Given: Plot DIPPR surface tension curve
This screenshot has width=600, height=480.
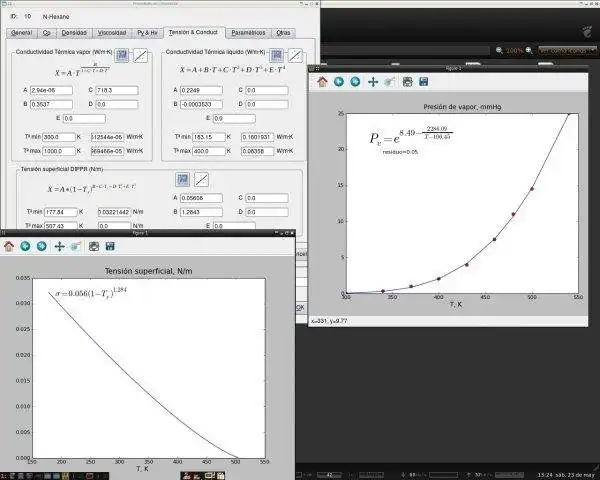Looking at the screenshot, I should click(201, 179).
